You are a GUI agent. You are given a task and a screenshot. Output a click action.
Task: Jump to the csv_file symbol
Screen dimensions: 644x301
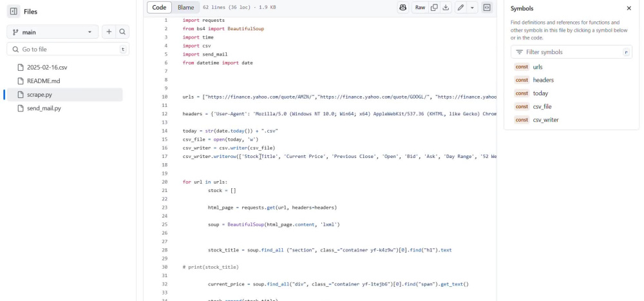coord(542,106)
